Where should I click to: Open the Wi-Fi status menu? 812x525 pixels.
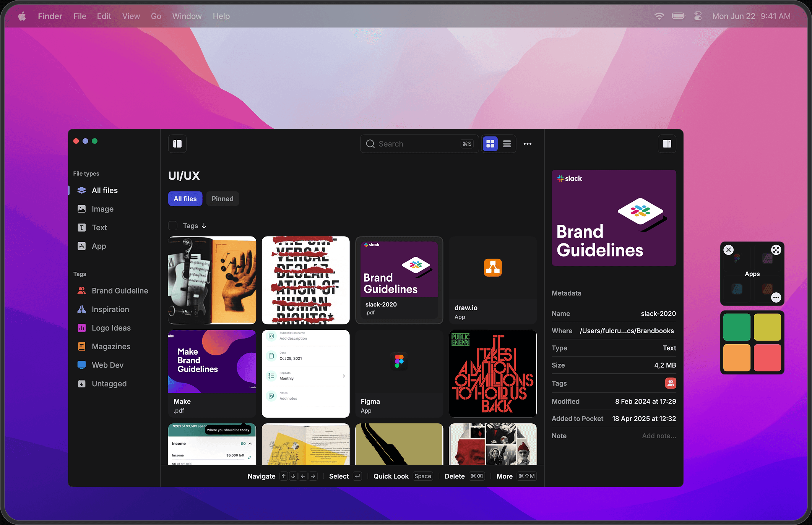pyautogui.click(x=659, y=16)
